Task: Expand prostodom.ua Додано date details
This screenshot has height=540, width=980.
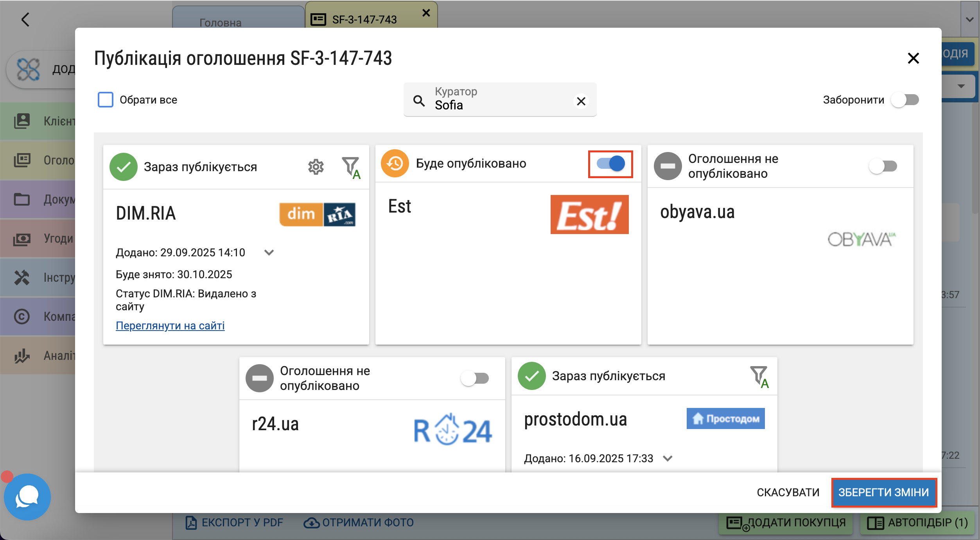Action: click(x=668, y=458)
